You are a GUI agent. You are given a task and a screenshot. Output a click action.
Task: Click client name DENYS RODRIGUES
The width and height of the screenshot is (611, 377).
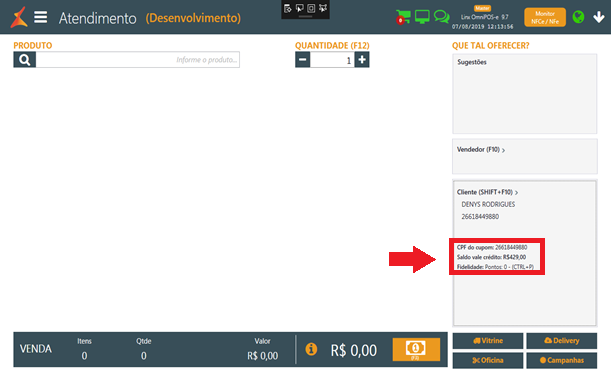[488, 204]
